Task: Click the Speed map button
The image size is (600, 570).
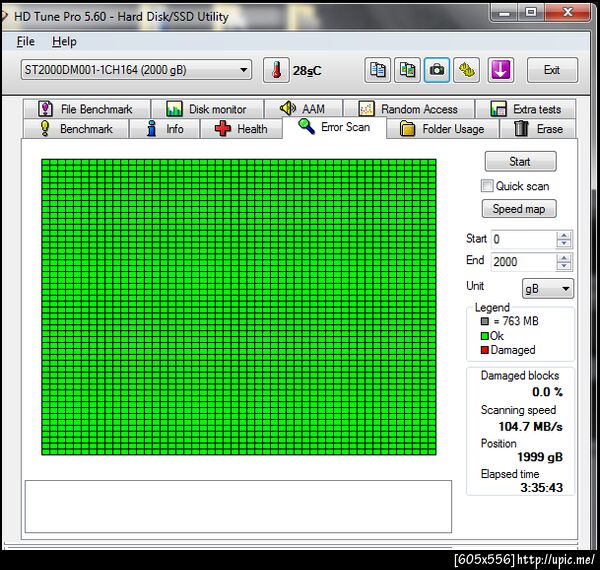Action: click(x=519, y=209)
